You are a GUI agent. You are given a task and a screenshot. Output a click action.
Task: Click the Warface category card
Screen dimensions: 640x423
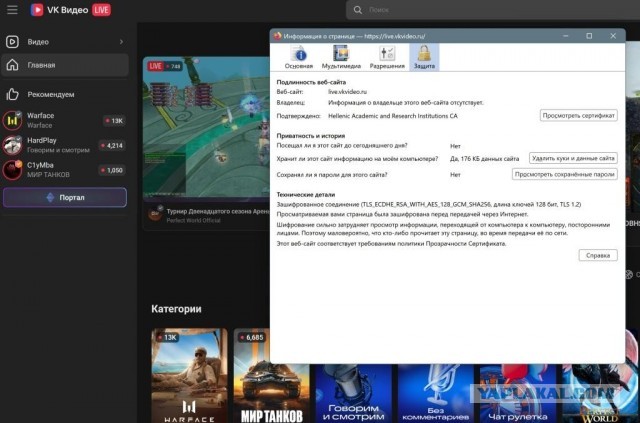(x=189, y=376)
